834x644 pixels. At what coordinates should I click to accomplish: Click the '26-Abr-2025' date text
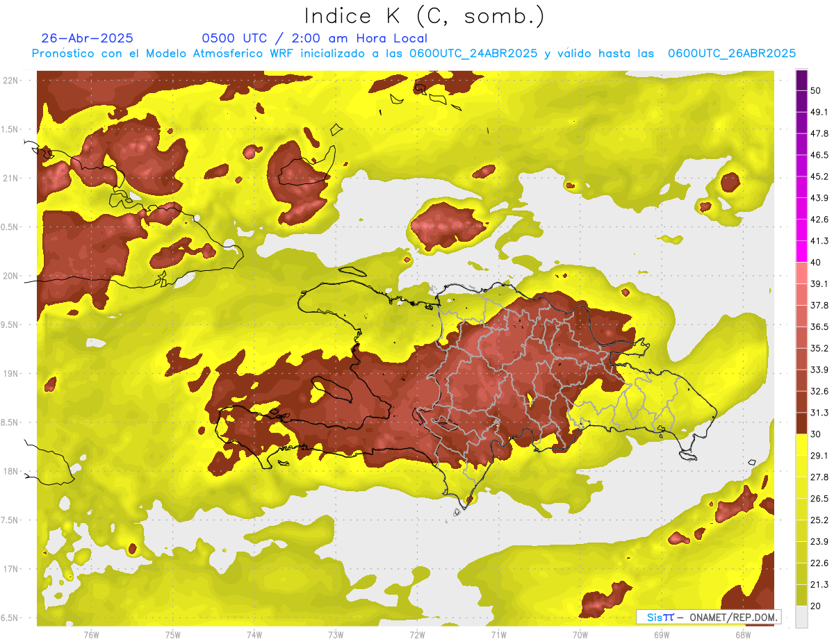coord(88,38)
